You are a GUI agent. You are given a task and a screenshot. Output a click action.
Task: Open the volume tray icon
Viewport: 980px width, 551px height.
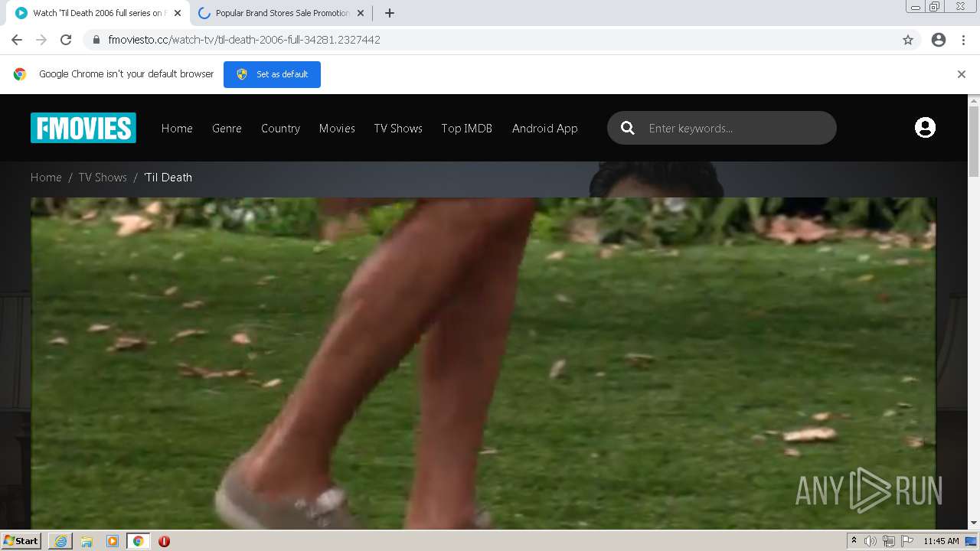click(x=871, y=541)
